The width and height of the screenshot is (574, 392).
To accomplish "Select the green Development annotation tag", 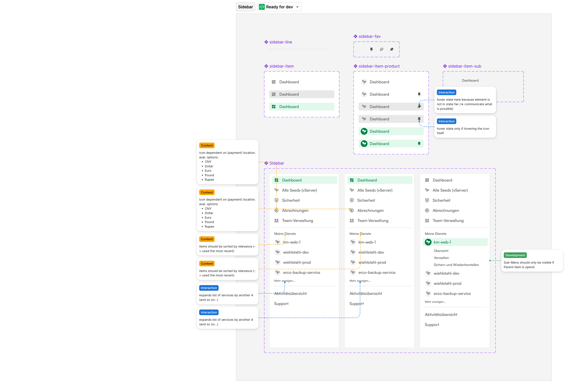I will click(x=515, y=255).
